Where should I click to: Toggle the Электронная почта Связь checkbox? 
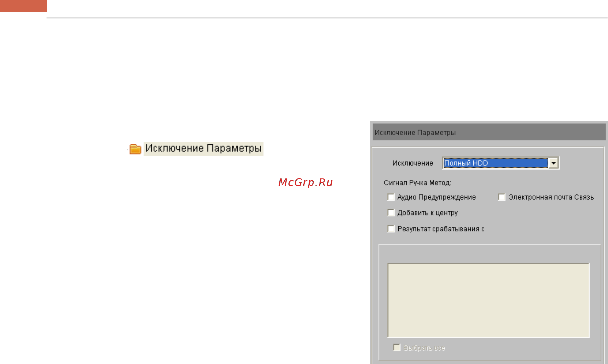pos(501,197)
